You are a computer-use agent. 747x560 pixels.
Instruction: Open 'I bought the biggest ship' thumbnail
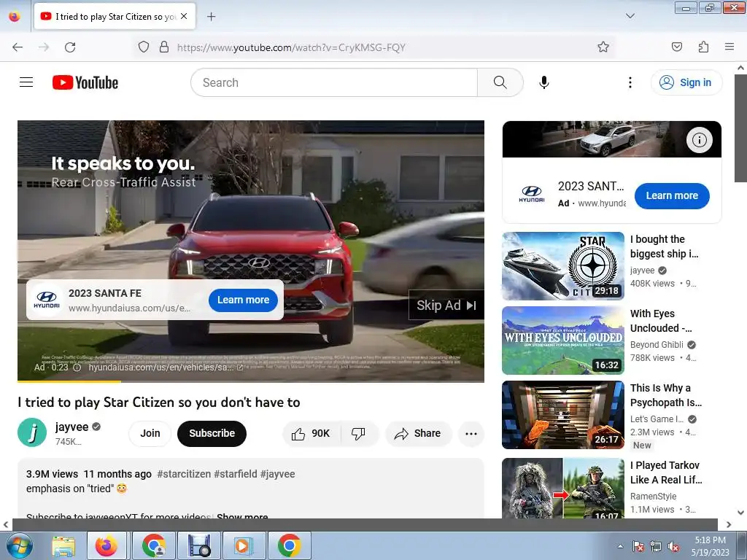pyautogui.click(x=562, y=265)
